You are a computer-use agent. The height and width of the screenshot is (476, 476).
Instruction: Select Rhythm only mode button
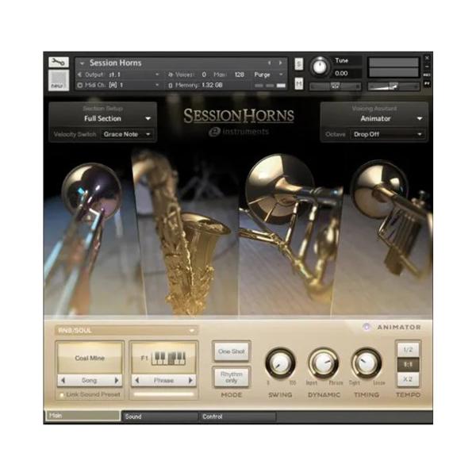pos(232,378)
